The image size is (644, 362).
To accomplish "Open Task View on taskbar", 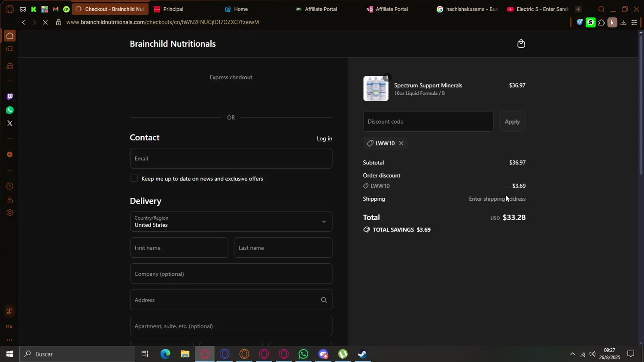I will [145, 354].
